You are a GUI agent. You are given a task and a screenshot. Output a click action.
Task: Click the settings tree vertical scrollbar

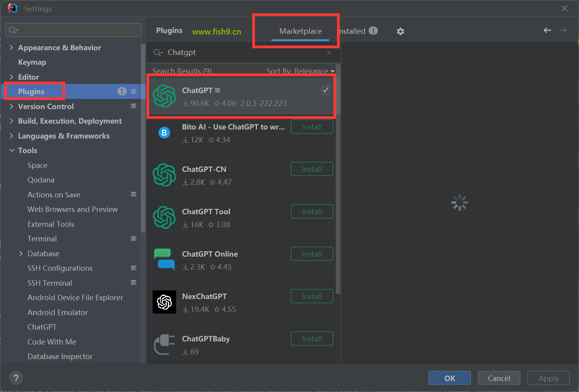143,138
